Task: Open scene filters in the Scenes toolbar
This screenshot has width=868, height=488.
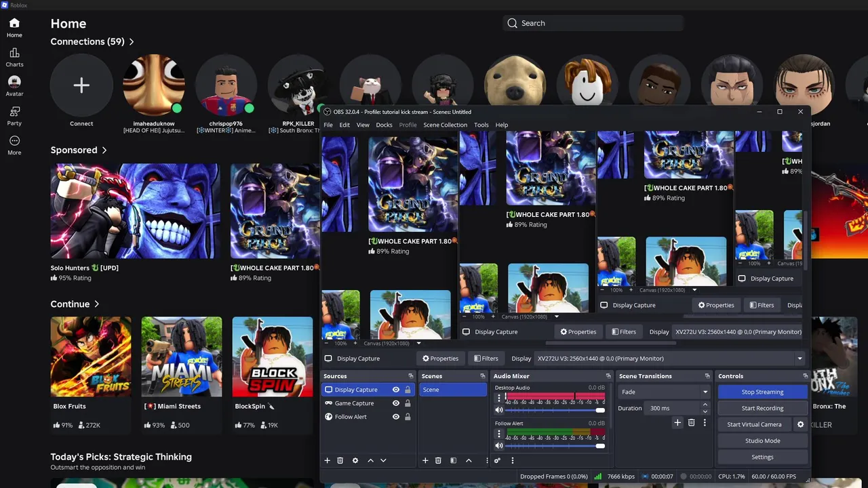Action: tap(453, 460)
